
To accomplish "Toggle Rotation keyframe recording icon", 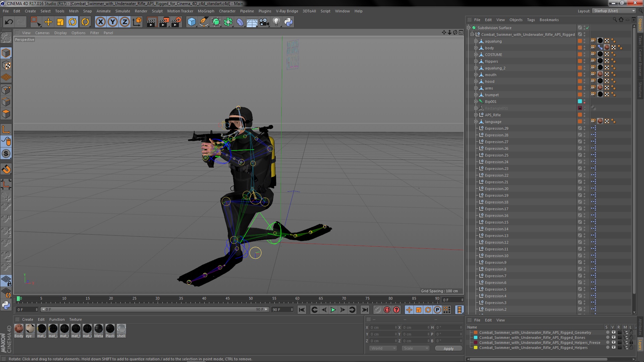I will pyautogui.click(x=428, y=310).
